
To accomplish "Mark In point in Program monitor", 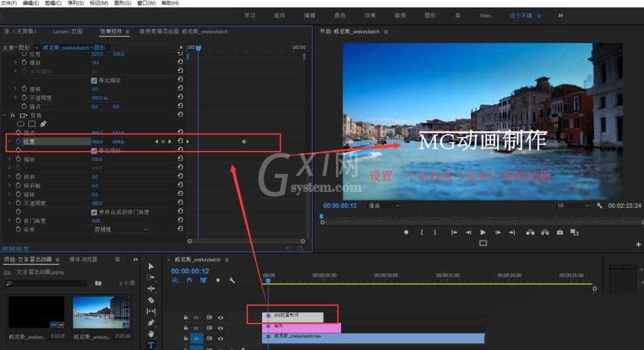I will [422, 232].
